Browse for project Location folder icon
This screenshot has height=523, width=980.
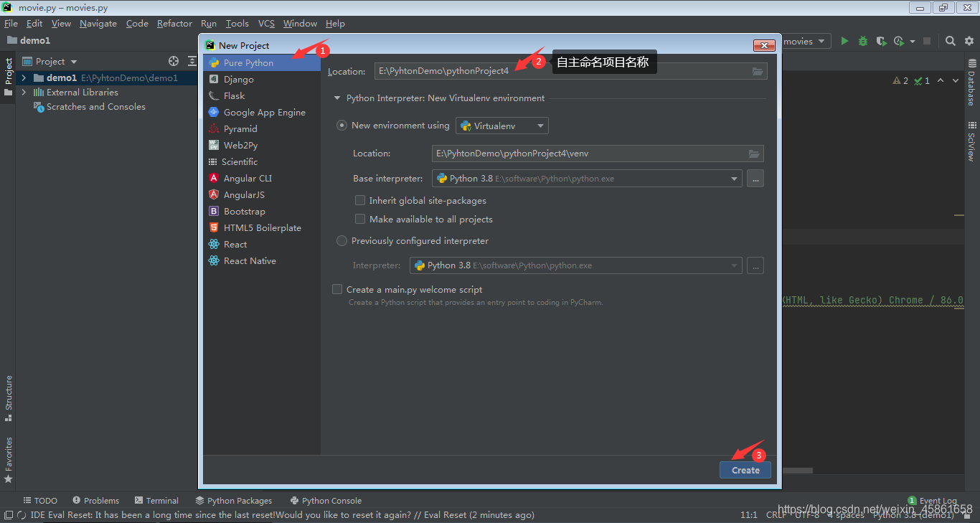tap(758, 71)
